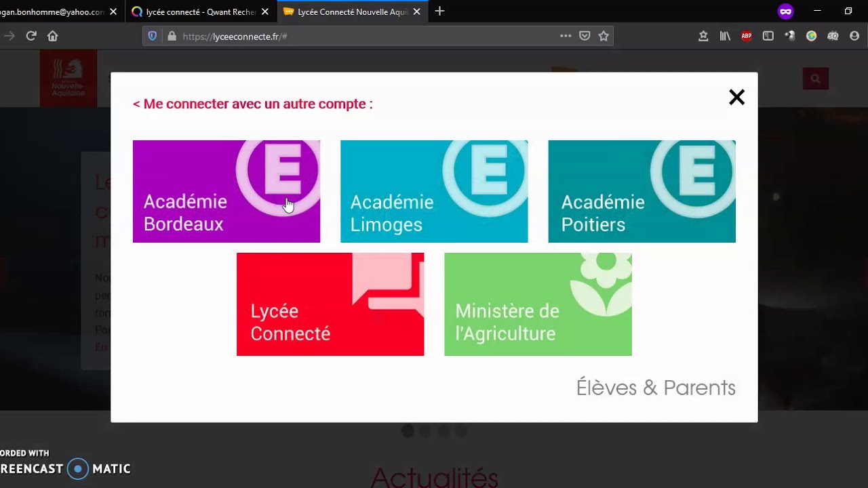Switch to the 'lycée connecté - Qwant' tab

[x=201, y=12]
